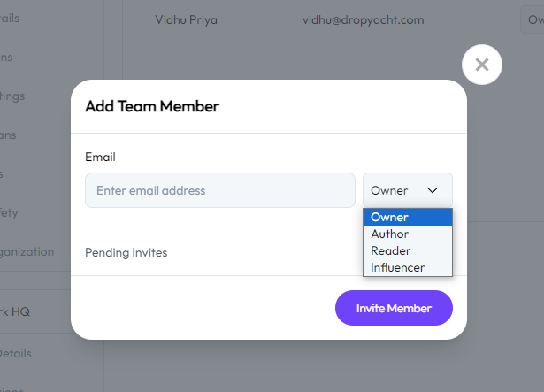This screenshot has height=392, width=544.
Task: Click the Email field label
Action: pyautogui.click(x=100, y=157)
